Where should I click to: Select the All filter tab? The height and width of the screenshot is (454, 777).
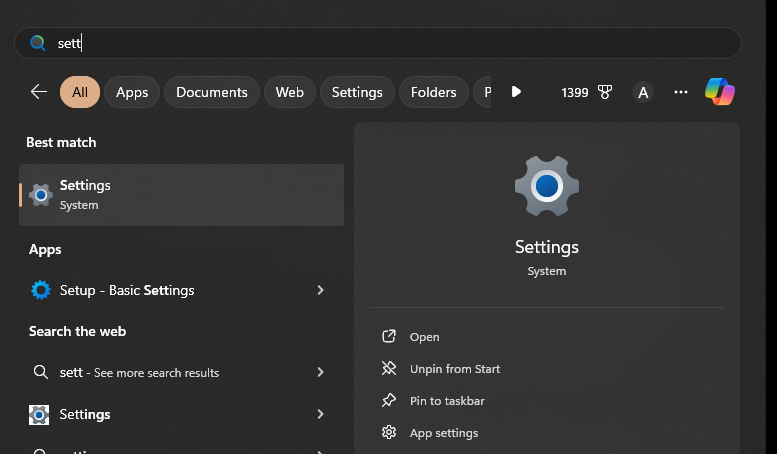80,92
